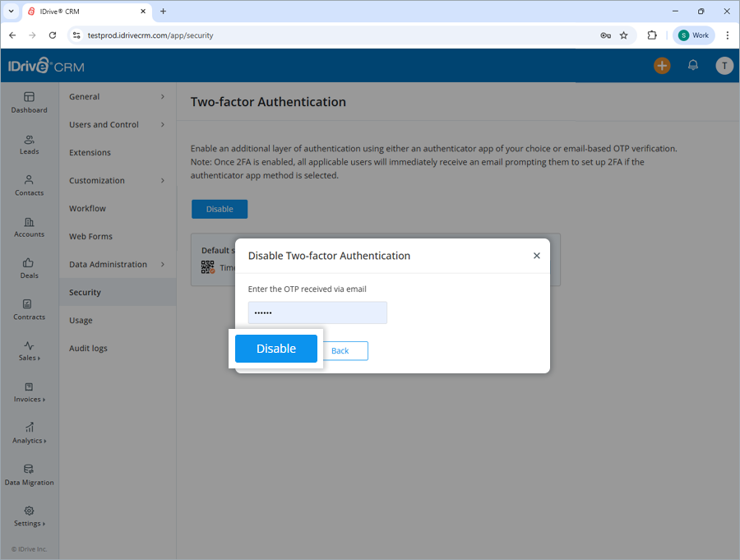Open the notifications bell
The width and height of the screenshot is (740, 560).
pos(692,65)
